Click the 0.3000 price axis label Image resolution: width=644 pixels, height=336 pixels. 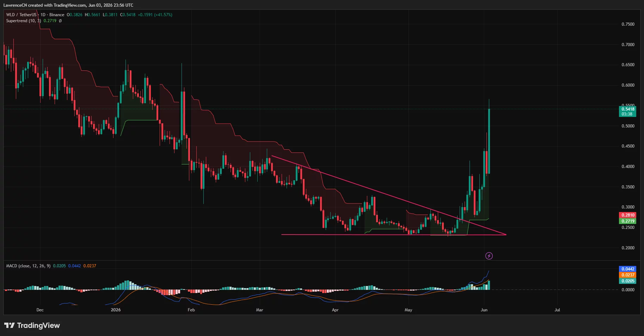[628, 207]
